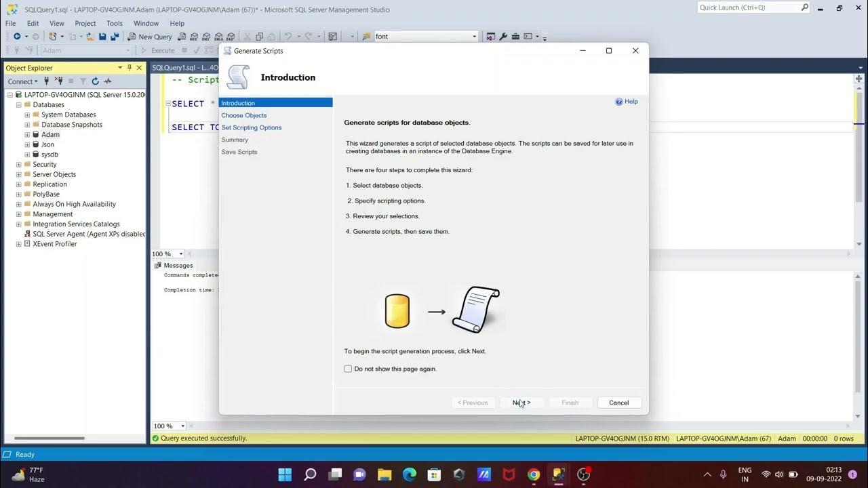This screenshot has width=868, height=488.
Task: Open the Project menu
Action: click(85, 23)
